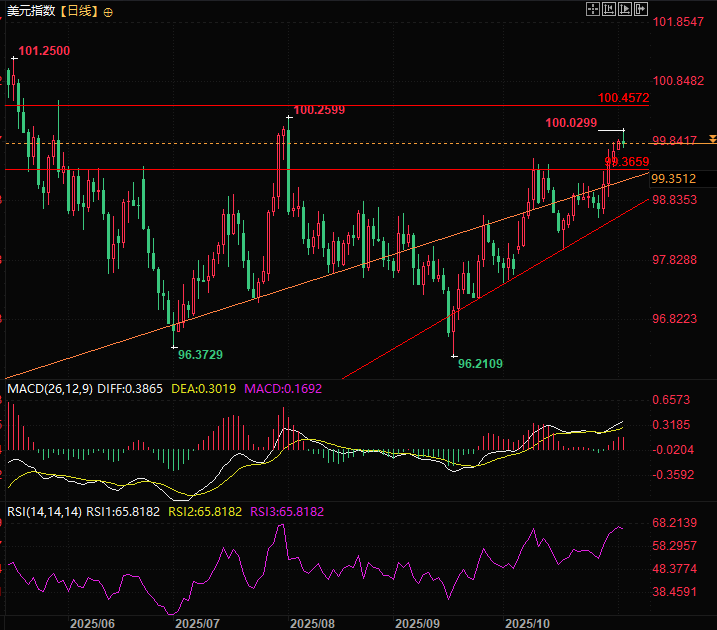Open MACD(26,12,9) indicator settings label
Viewport: 717px width, 630px height.
pyautogui.click(x=50, y=388)
